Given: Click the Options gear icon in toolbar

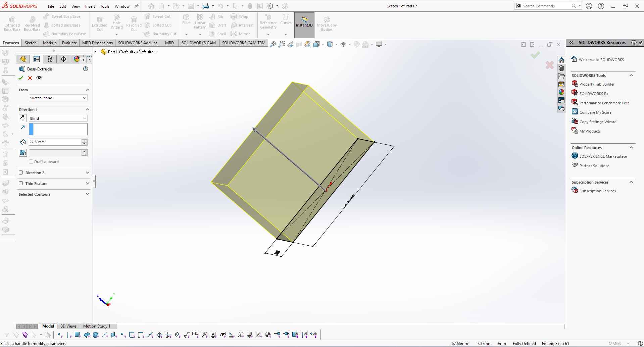Looking at the screenshot, I should (x=270, y=6).
